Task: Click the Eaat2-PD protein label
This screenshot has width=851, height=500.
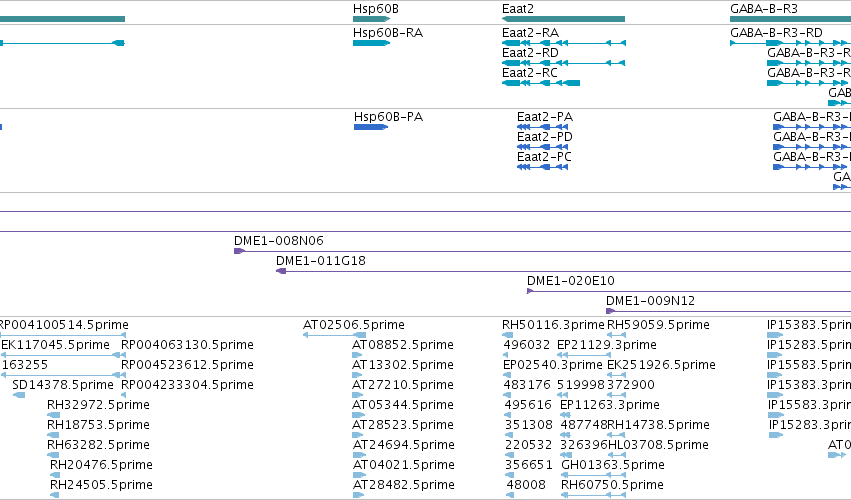Action: [x=544, y=137]
